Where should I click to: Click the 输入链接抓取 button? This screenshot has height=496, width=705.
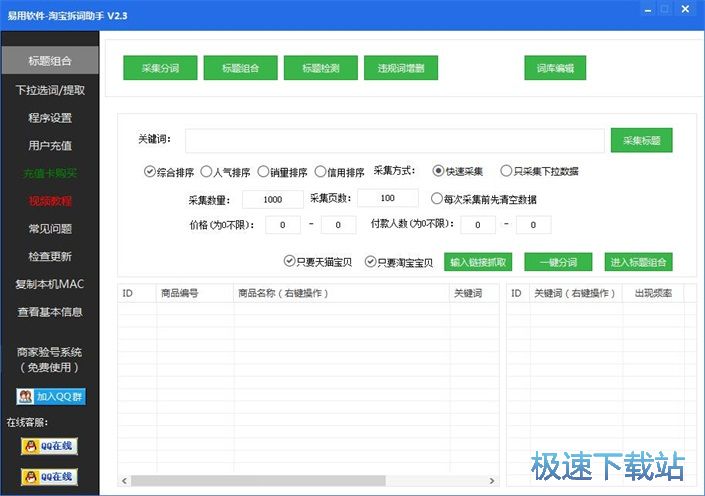(x=478, y=262)
